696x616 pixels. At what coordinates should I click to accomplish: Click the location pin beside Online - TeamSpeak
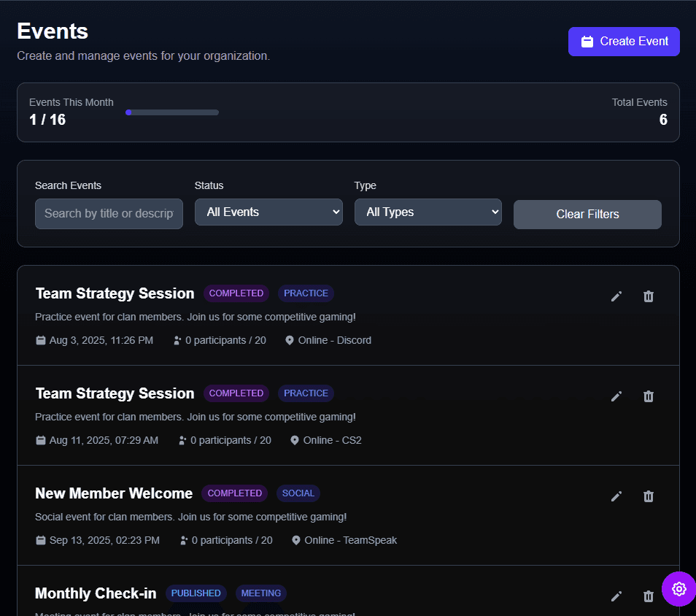click(296, 541)
